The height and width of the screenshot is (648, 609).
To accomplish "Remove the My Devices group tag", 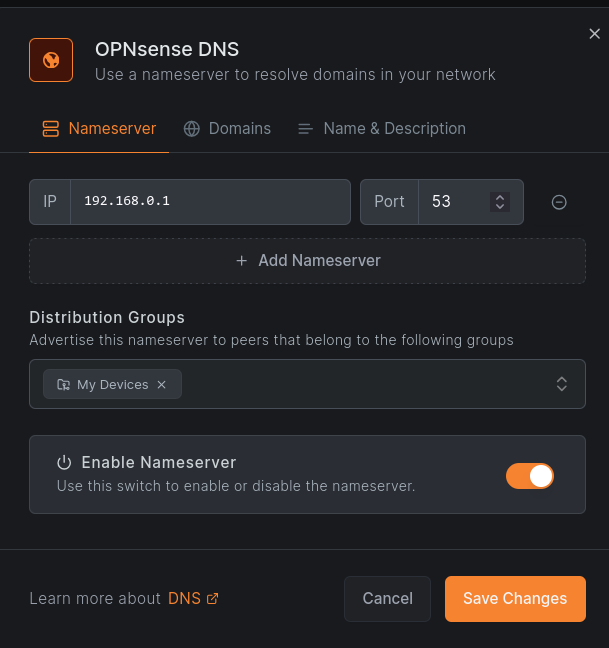I will click(162, 385).
